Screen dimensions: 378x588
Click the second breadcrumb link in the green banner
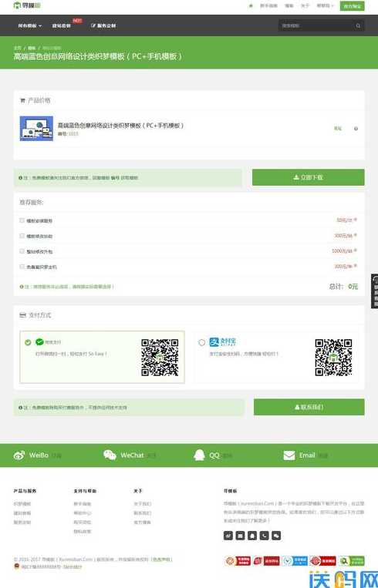coord(32,48)
